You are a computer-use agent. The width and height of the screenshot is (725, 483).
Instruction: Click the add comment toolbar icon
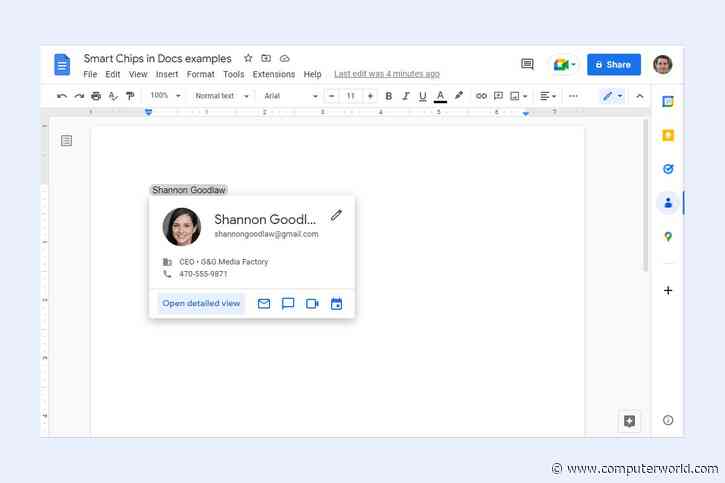click(x=498, y=96)
